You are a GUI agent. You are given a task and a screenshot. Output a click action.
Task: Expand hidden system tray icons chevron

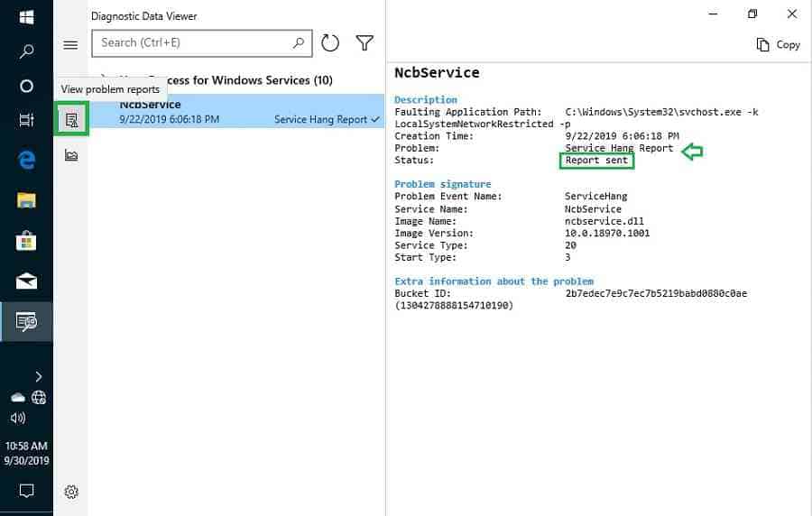(39, 376)
